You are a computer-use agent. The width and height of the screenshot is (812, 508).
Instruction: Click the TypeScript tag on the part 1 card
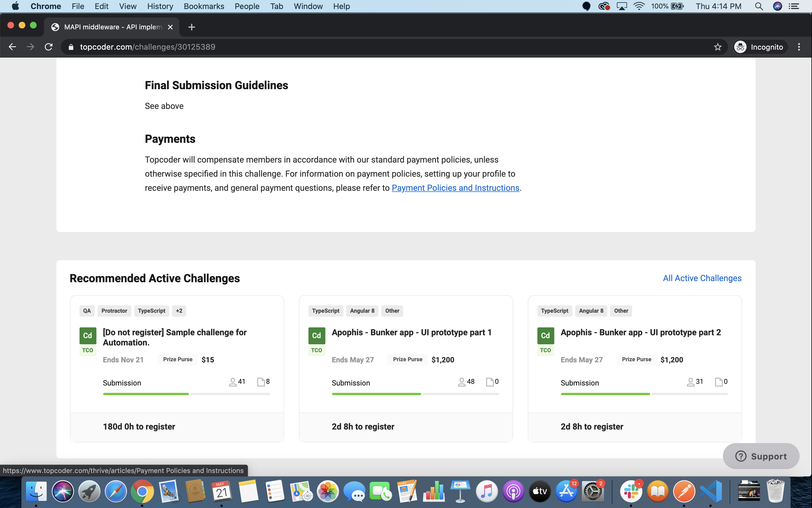pyautogui.click(x=325, y=311)
